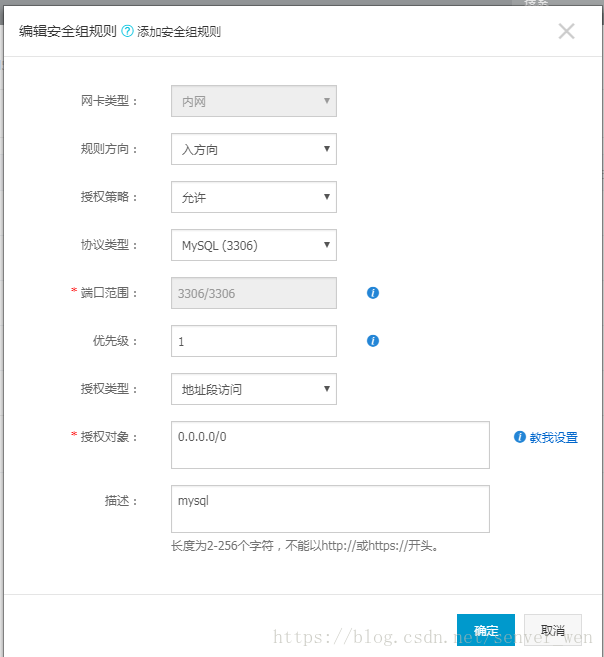Open the 教我设置 help link

coord(554,437)
